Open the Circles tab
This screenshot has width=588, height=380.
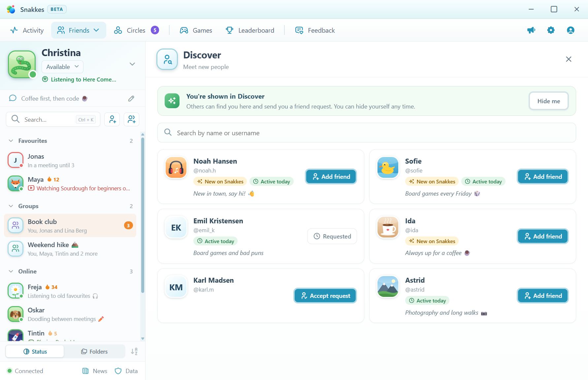coord(136,30)
